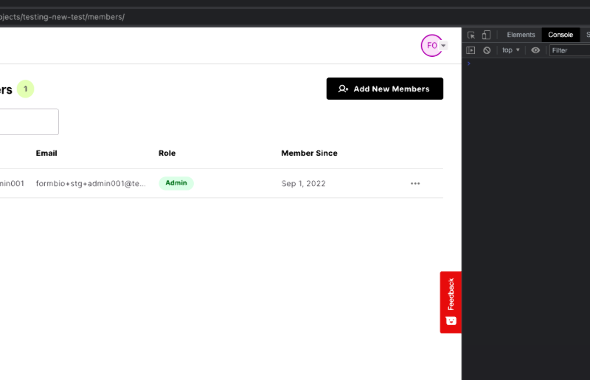Show the console sidebar icon
This screenshot has height=380, width=590.
(470, 50)
